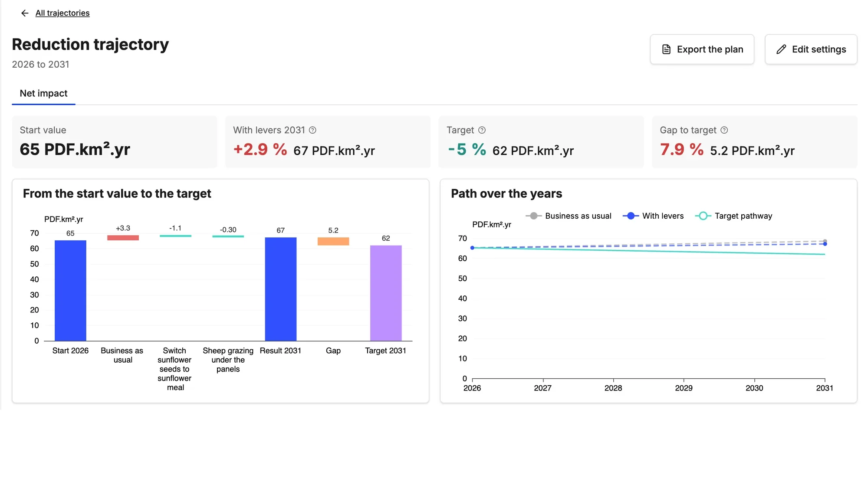The height and width of the screenshot is (482, 868).
Task: Click the 2031 With levers data point
Action: point(825,244)
